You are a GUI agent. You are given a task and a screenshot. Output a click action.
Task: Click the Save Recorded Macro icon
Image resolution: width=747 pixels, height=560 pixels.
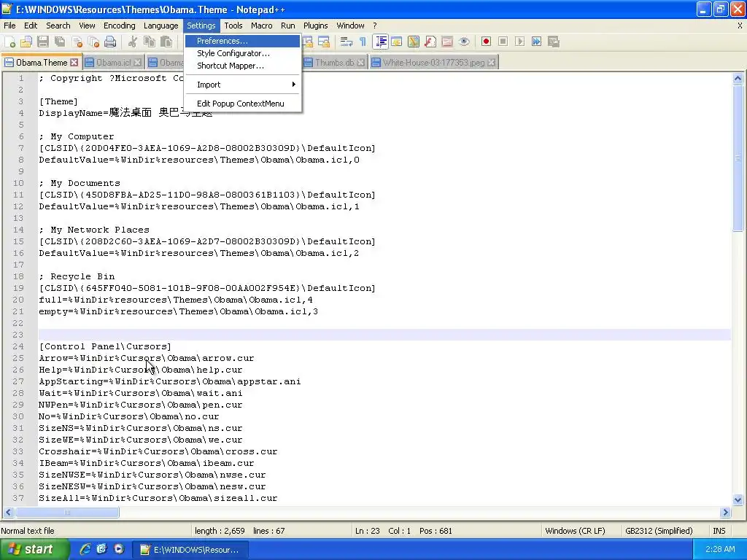click(x=553, y=42)
